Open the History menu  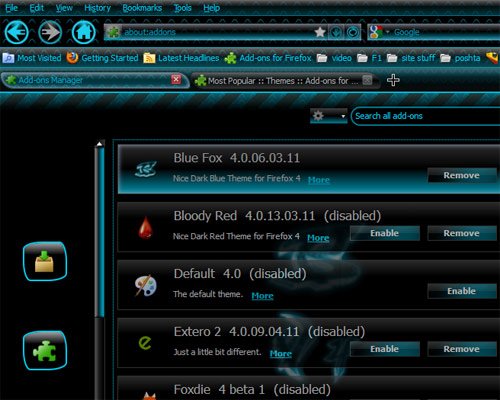[x=97, y=8]
